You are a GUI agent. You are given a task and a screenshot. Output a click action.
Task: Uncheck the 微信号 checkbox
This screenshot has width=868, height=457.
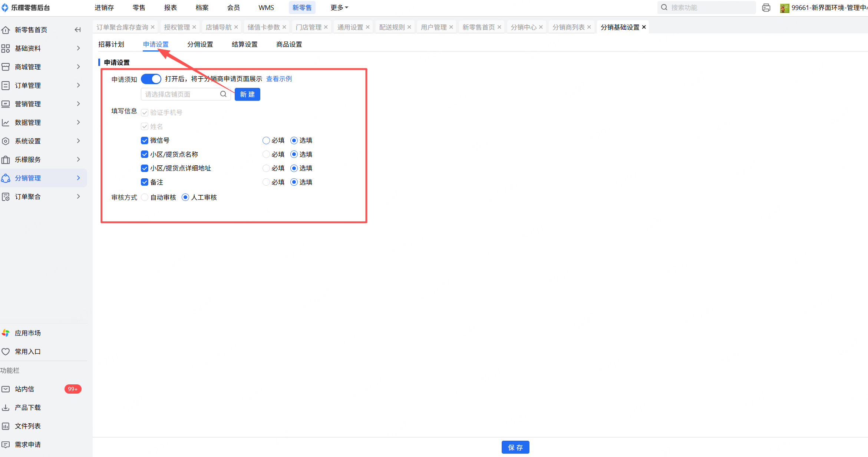[x=145, y=140]
